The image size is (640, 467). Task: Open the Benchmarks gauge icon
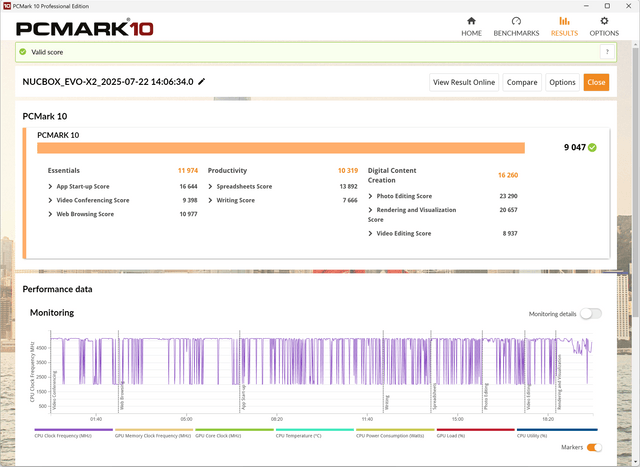tap(516, 21)
